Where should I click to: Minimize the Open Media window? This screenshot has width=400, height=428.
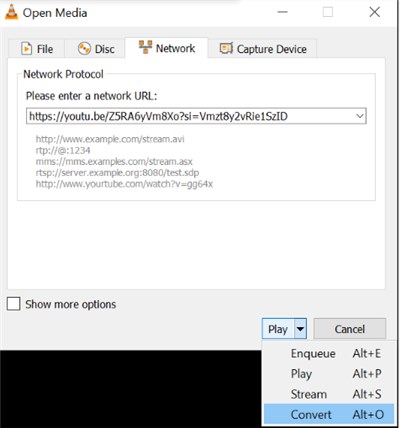pos(282,12)
